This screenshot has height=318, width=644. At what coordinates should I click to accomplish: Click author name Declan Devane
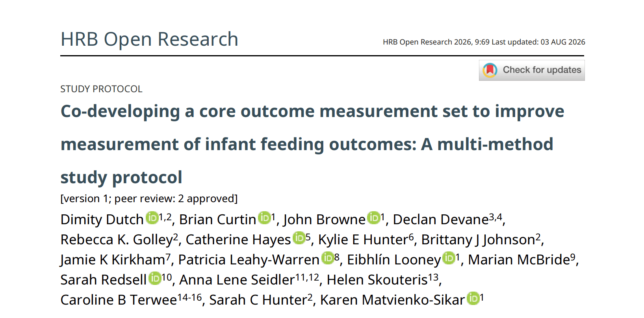pos(441,219)
